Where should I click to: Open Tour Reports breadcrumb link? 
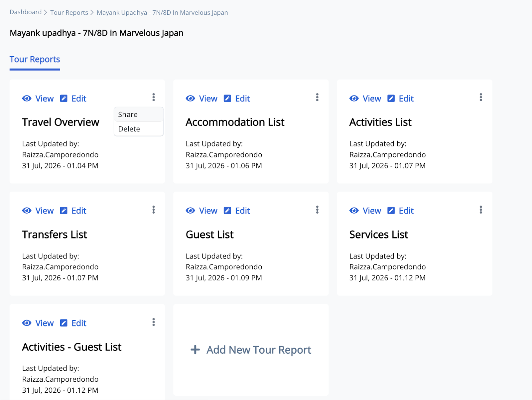coord(69,13)
